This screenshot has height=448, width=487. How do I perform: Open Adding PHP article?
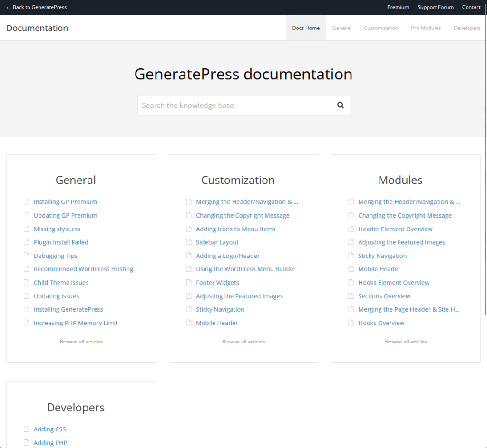50,443
